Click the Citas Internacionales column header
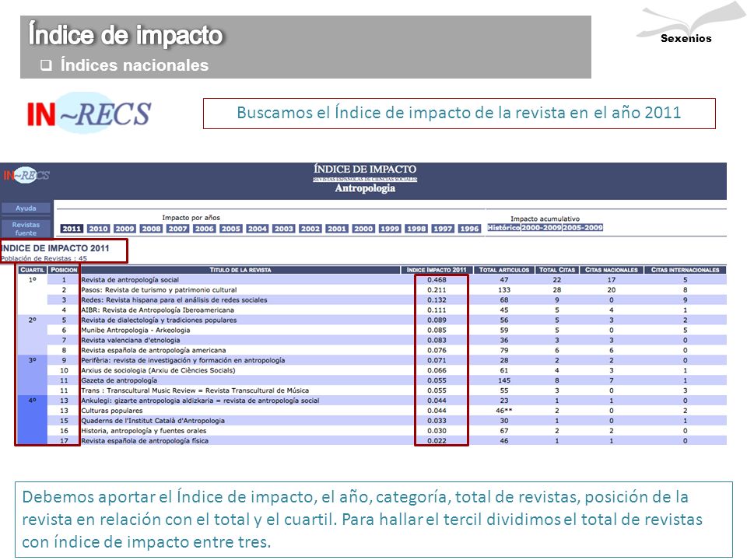747x560 pixels. coord(685,270)
